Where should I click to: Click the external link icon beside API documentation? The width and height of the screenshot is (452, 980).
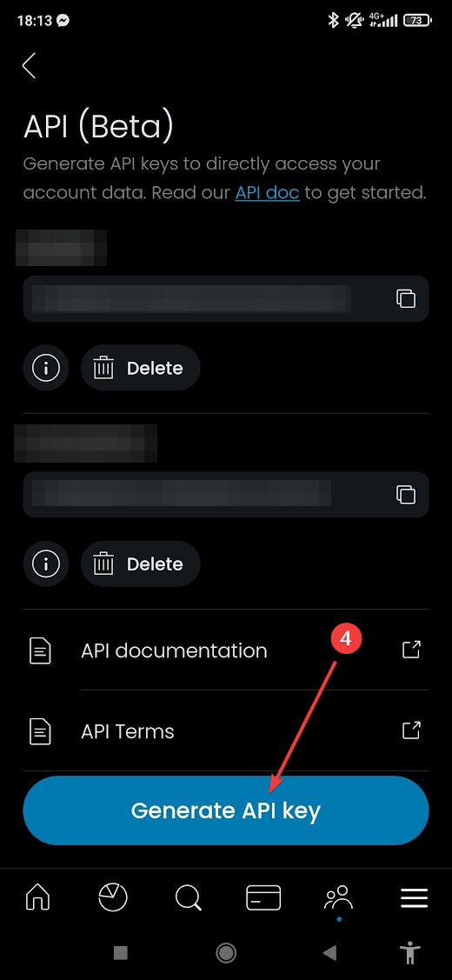411,650
